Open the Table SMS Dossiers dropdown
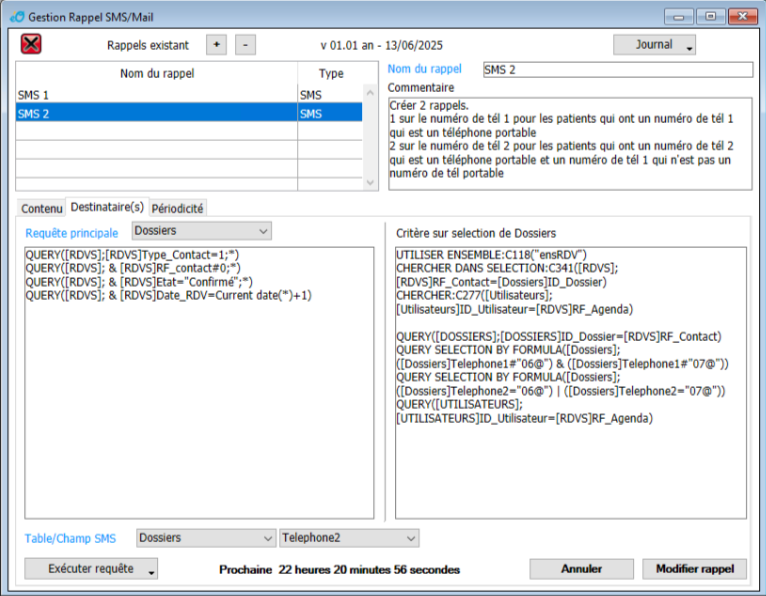This screenshot has width=766, height=596. [205, 538]
